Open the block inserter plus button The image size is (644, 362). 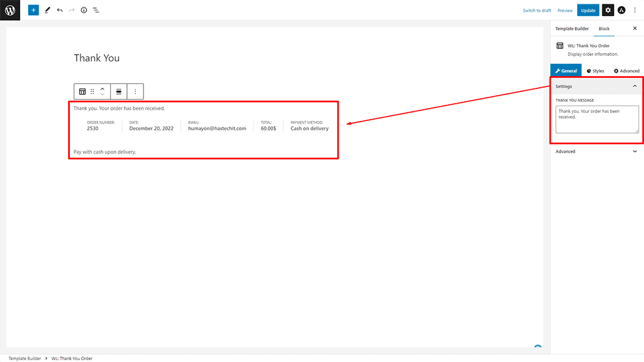coord(33,10)
